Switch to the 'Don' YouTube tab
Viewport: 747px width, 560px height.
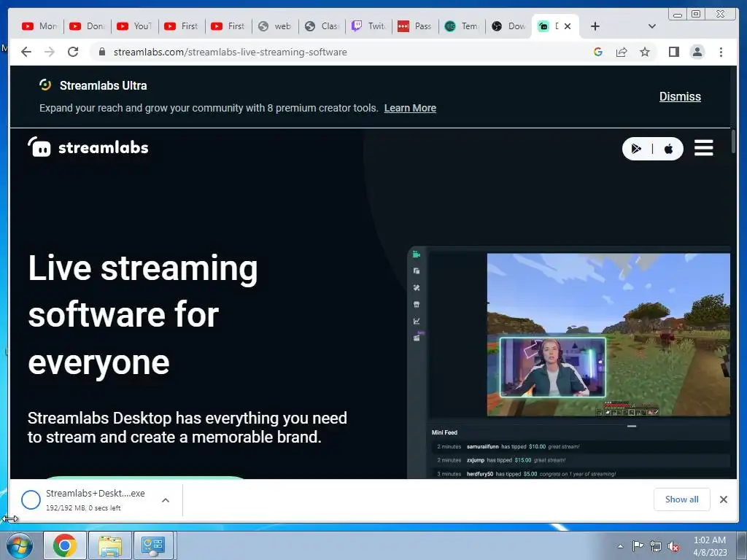[x=88, y=26]
